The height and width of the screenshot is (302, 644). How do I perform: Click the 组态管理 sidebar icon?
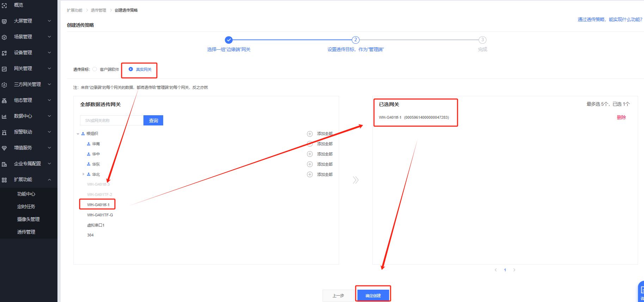[x=4, y=101]
